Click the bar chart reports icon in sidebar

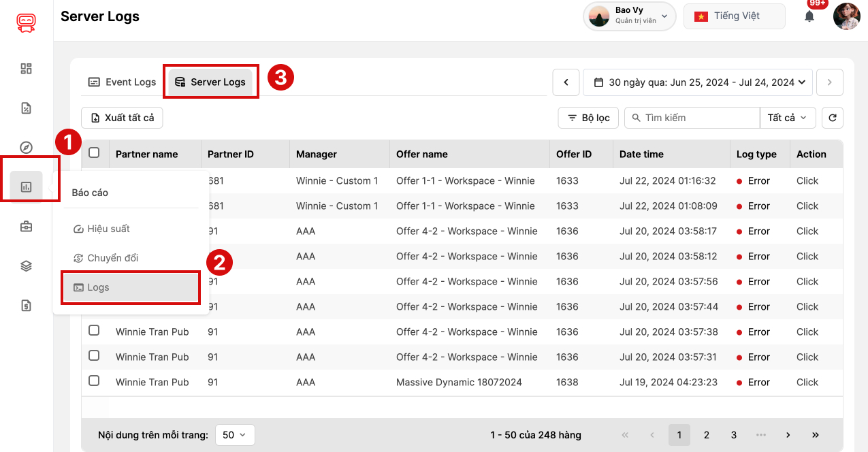(25, 185)
